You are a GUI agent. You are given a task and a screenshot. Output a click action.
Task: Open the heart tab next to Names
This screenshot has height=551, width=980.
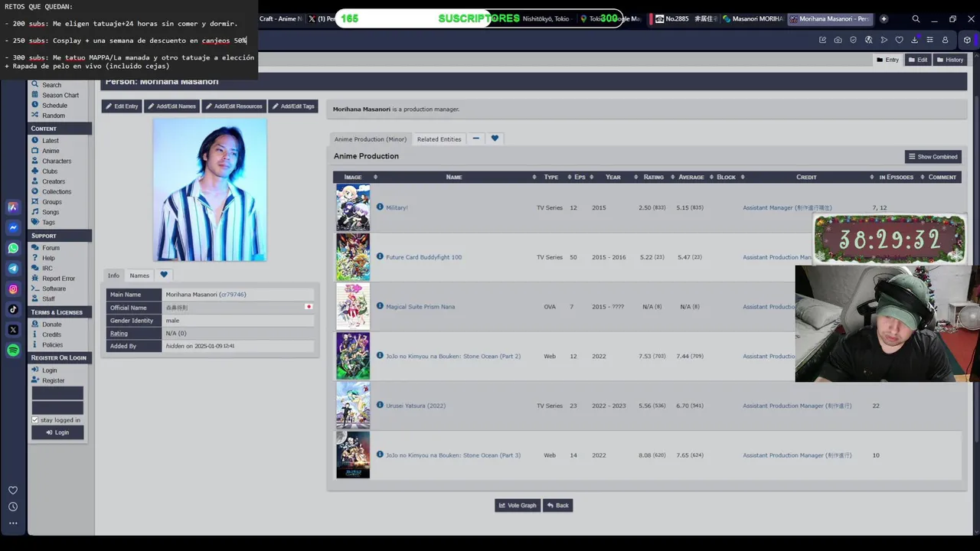click(164, 275)
